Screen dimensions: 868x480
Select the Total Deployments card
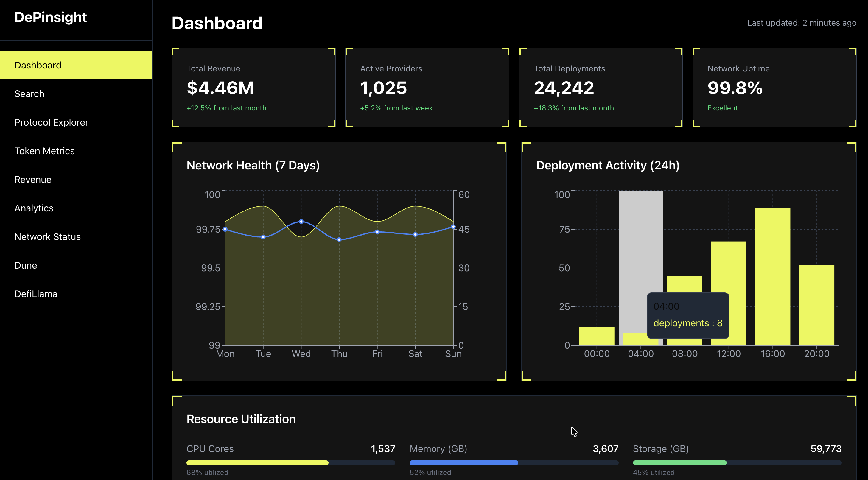pos(601,88)
